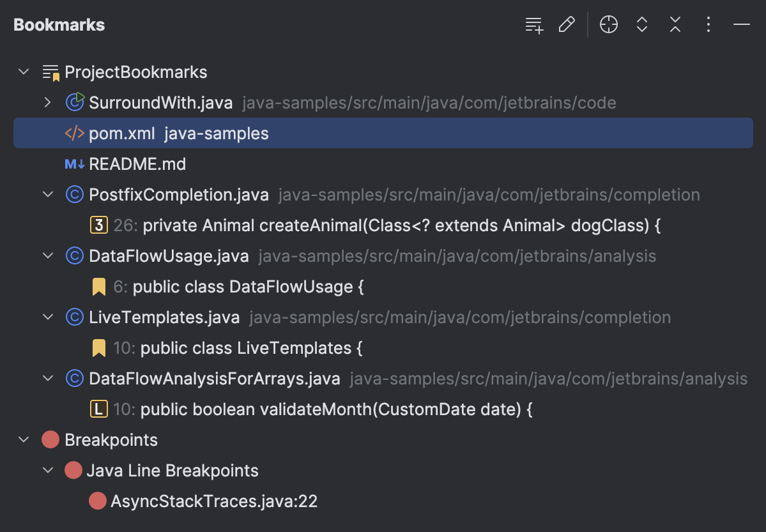Expand all bookmark nodes
766x532 pixels.
coord(641,24)
